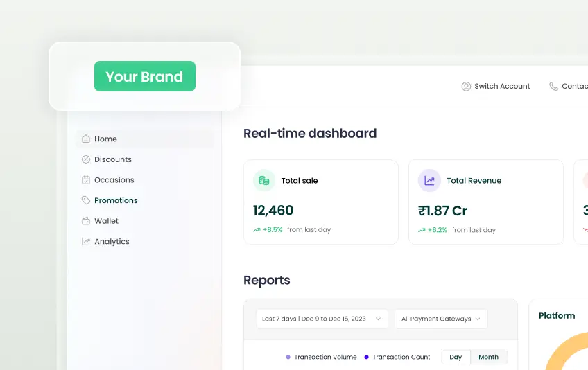Click the Promotions tag icon
This screenshot has width=588, height=370.
[x=86, y=200]
